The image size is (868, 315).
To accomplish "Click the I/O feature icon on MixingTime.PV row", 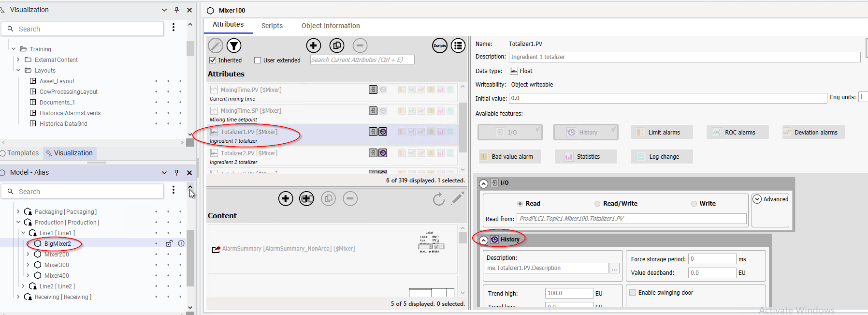I will tap(373, 90).
